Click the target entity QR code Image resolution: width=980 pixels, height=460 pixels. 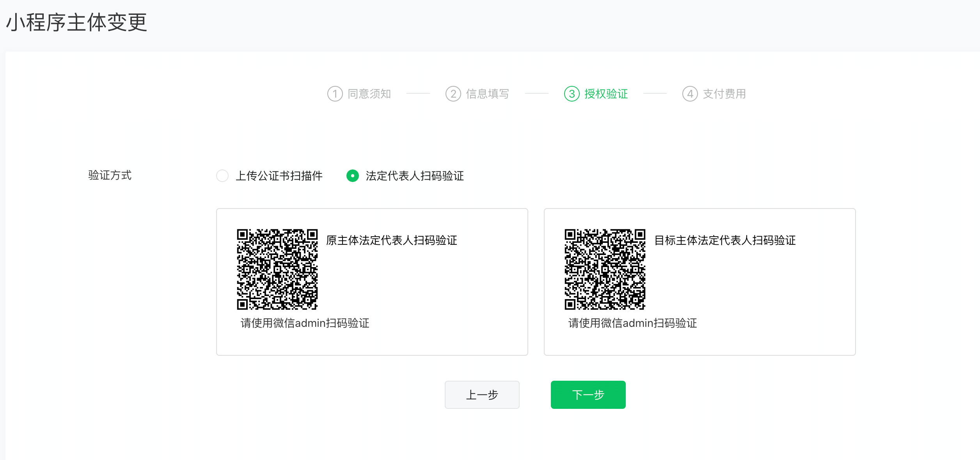[605, 269]
